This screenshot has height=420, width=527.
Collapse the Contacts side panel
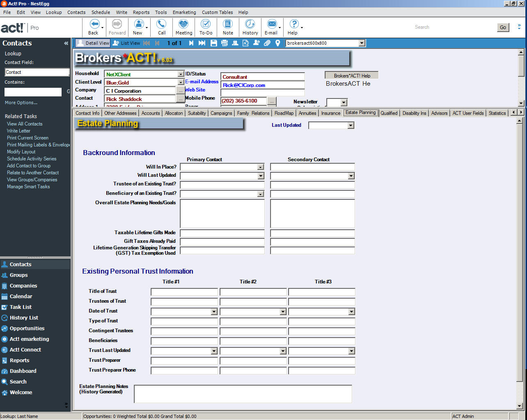[66, 43]
